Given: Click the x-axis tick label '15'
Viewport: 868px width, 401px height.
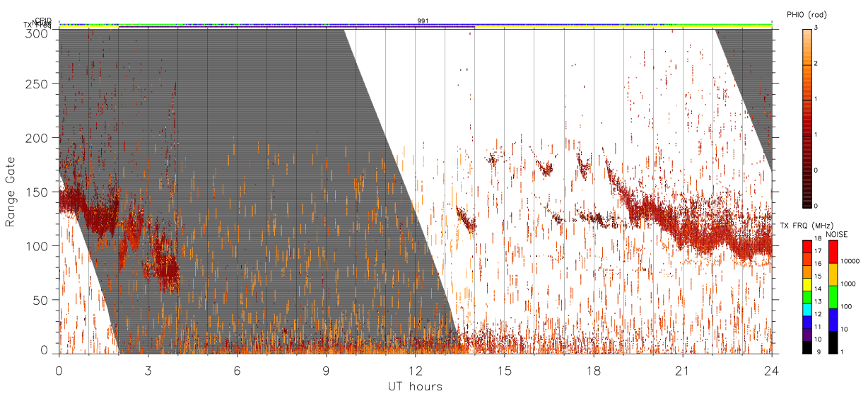Looking at the screenshot, I should point(505,371).
